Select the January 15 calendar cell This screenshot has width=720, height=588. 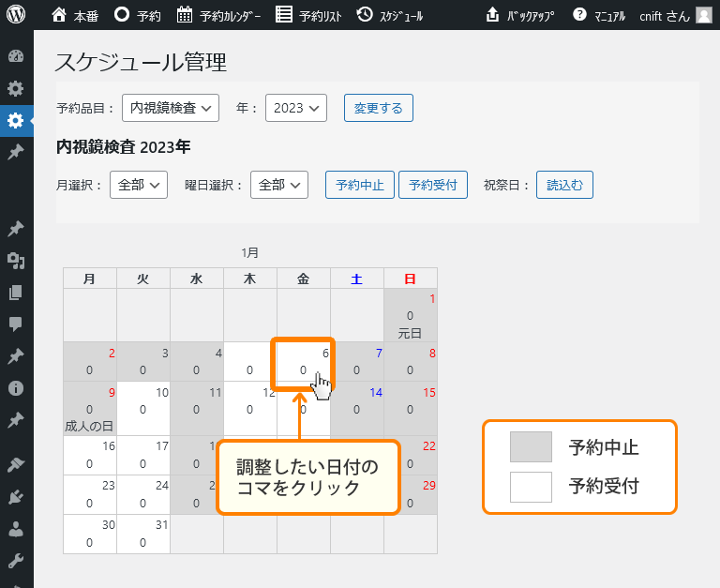(410, 408)
